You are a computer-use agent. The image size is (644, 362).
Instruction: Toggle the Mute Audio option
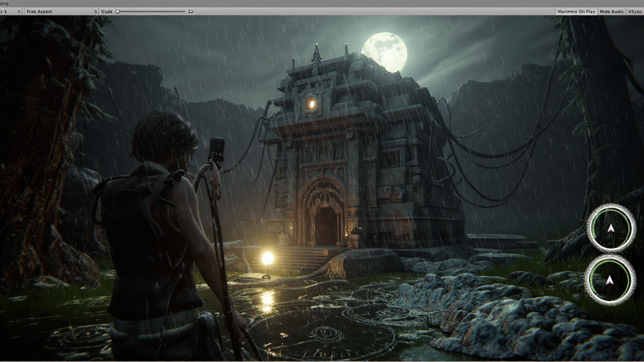(611, 11)
